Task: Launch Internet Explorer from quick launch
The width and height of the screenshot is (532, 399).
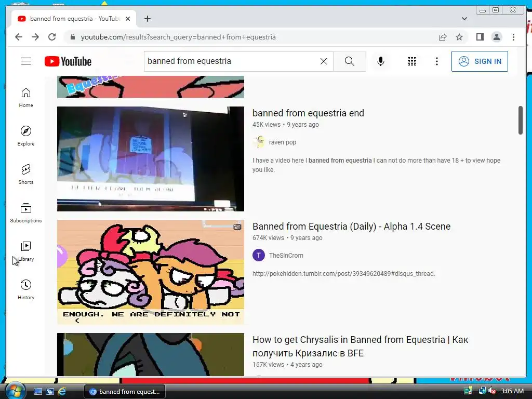Action: 62,392
